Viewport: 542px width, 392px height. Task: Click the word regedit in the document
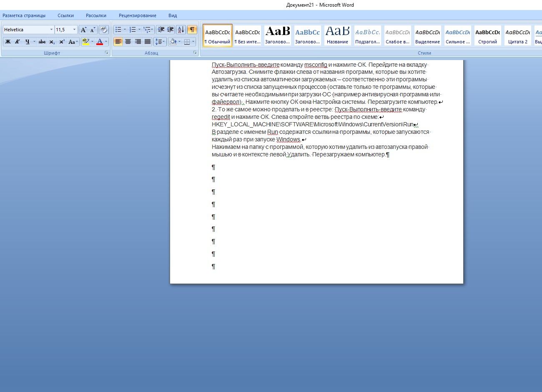click(221, 117)
